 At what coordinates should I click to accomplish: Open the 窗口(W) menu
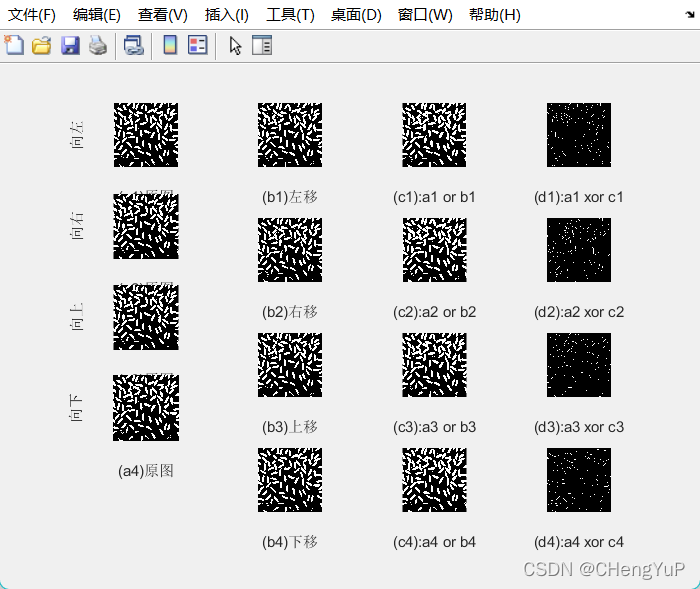pos(425,15)
